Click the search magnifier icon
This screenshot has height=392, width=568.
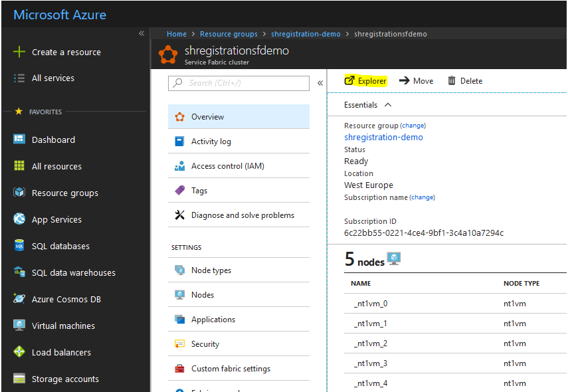click(x=177, y=82)
